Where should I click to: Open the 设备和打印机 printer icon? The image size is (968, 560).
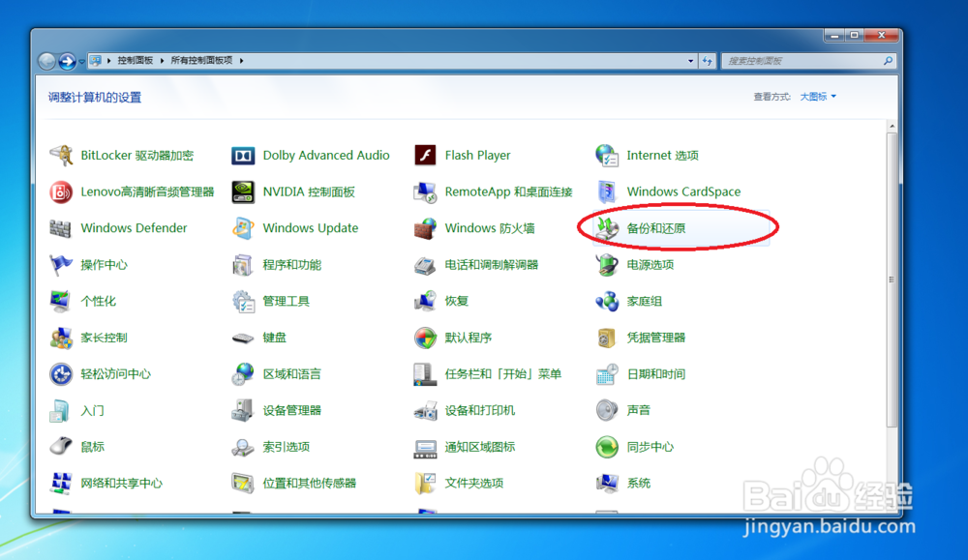tap(425, 410)
